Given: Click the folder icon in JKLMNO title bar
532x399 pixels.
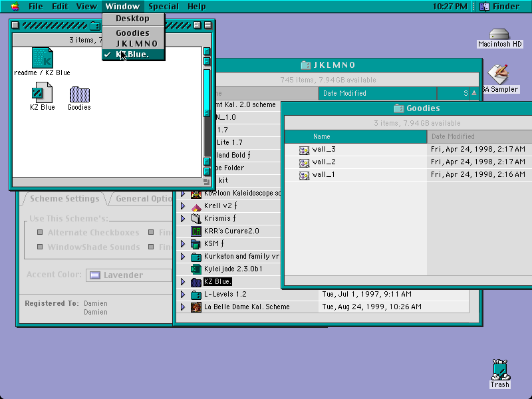Looking at the screenshot, I should 305,65.
